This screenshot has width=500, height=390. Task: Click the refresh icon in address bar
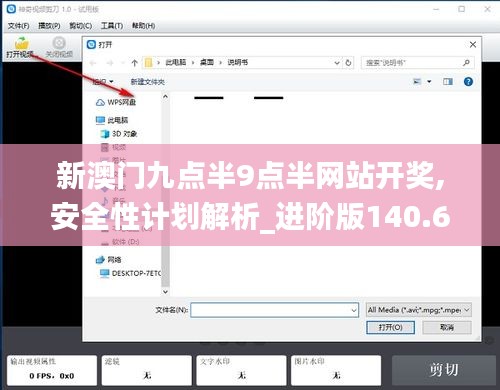tap(348, 63)
